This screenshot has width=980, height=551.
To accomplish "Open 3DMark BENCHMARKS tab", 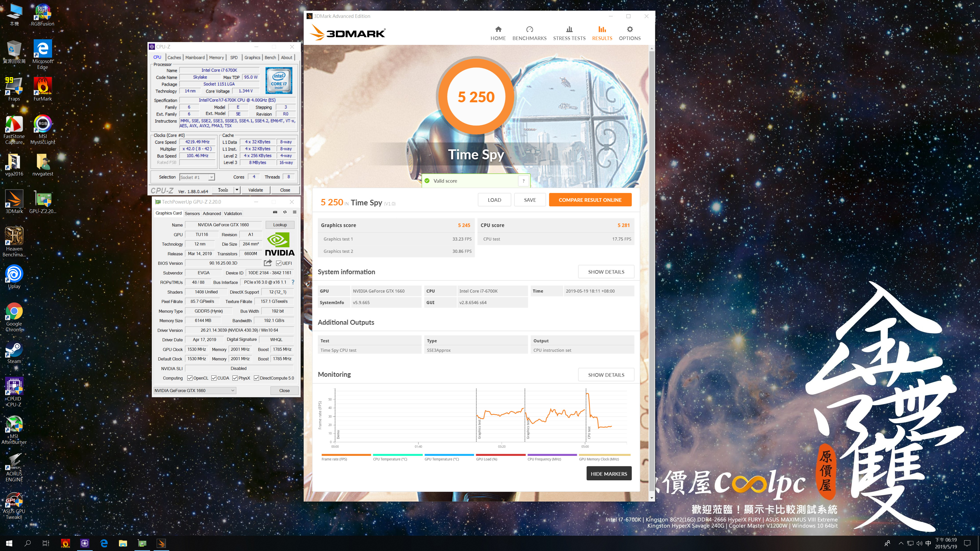I will coord(529,33).
